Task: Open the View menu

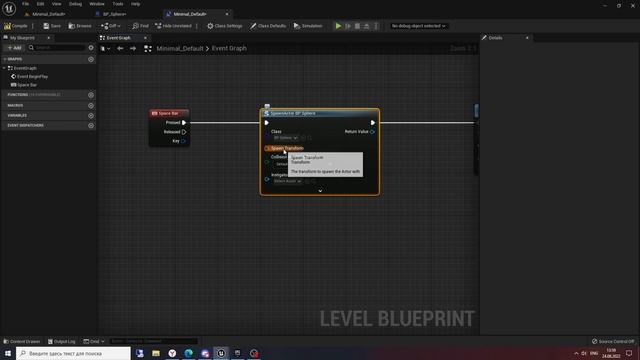Action: click(x=56, y=4)
